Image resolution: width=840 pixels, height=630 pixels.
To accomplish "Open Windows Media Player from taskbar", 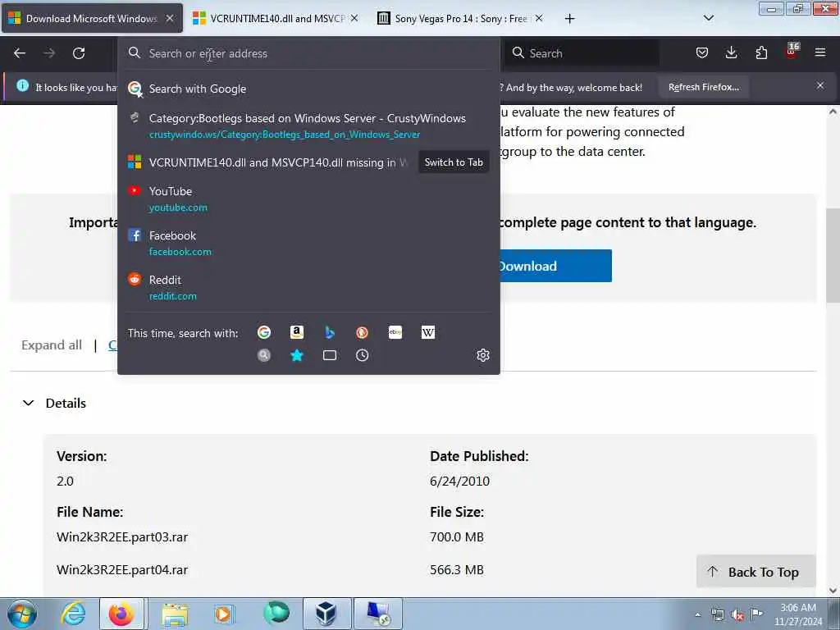I will 223,614.
